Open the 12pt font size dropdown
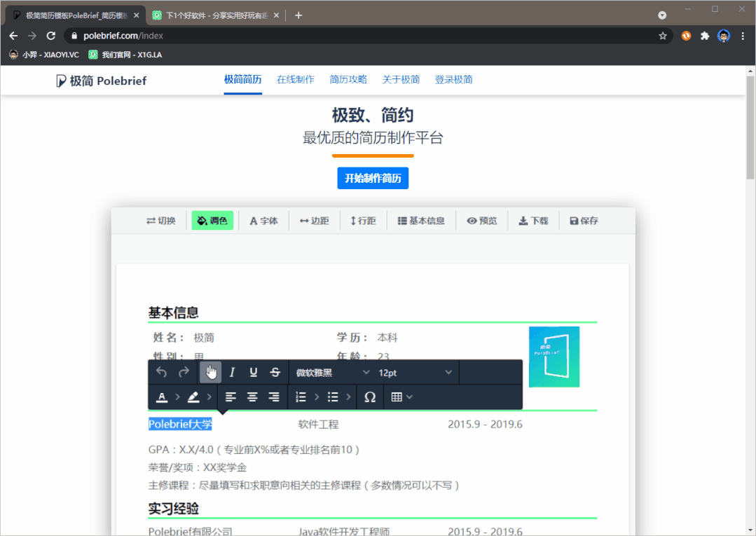 point(415,373)
